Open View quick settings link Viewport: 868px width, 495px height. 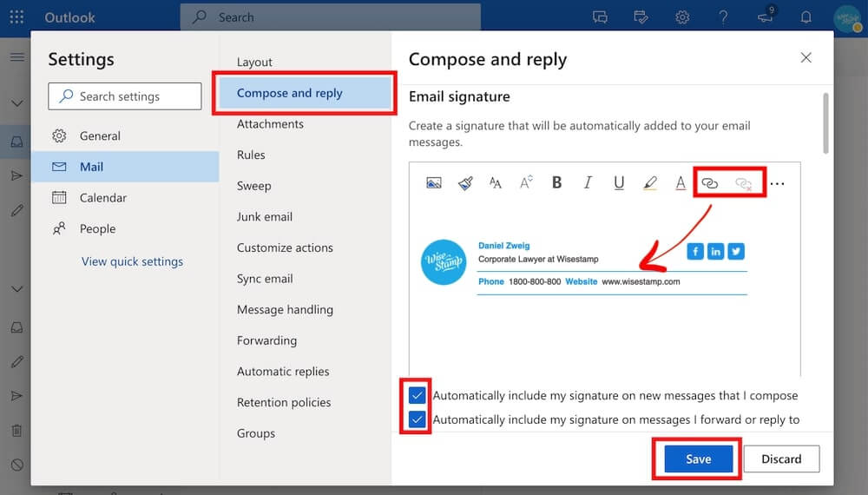pos(132,261)
